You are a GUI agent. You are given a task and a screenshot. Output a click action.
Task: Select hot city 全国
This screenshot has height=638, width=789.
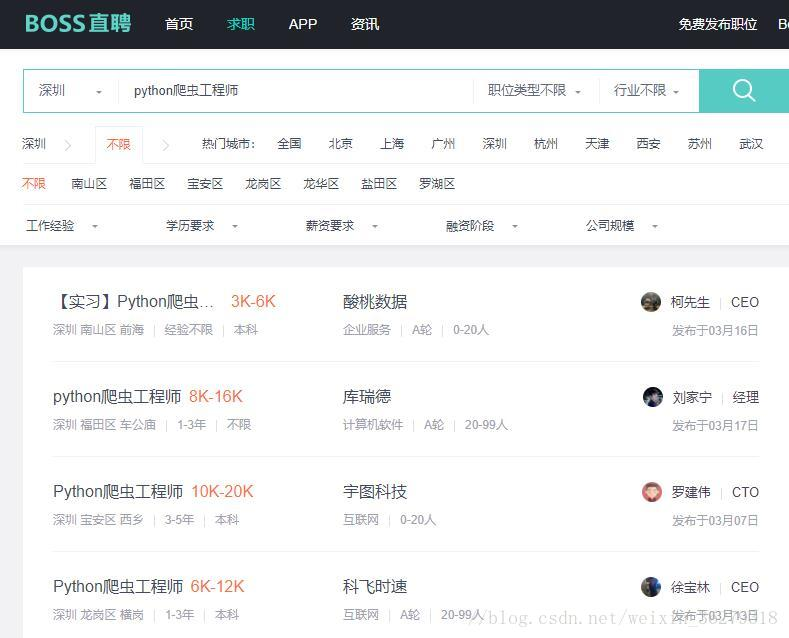(x=289, y=144)
